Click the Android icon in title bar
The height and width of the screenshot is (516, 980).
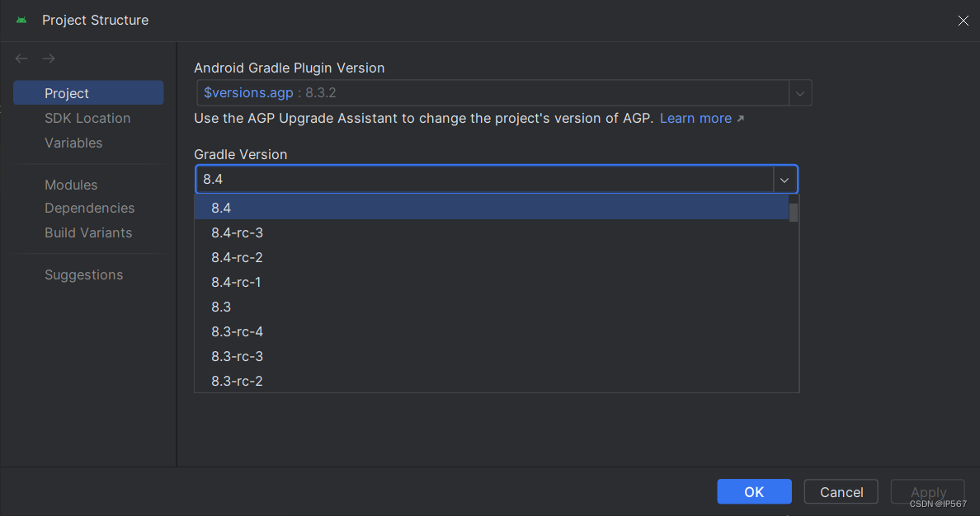22,20
